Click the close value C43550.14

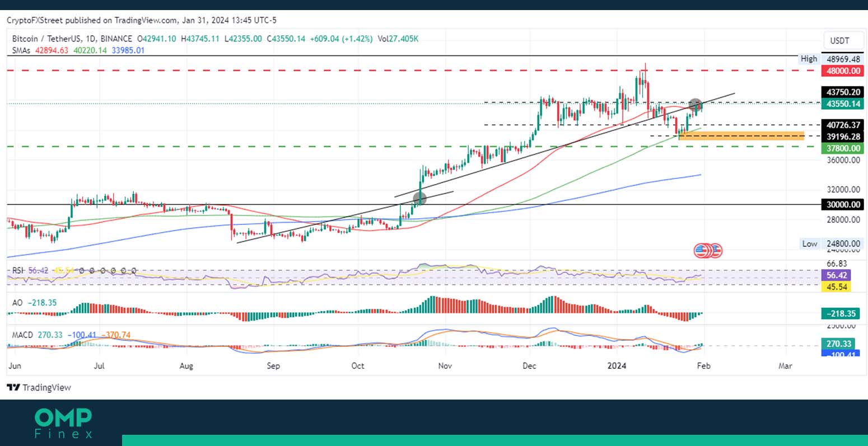(286, 39)
